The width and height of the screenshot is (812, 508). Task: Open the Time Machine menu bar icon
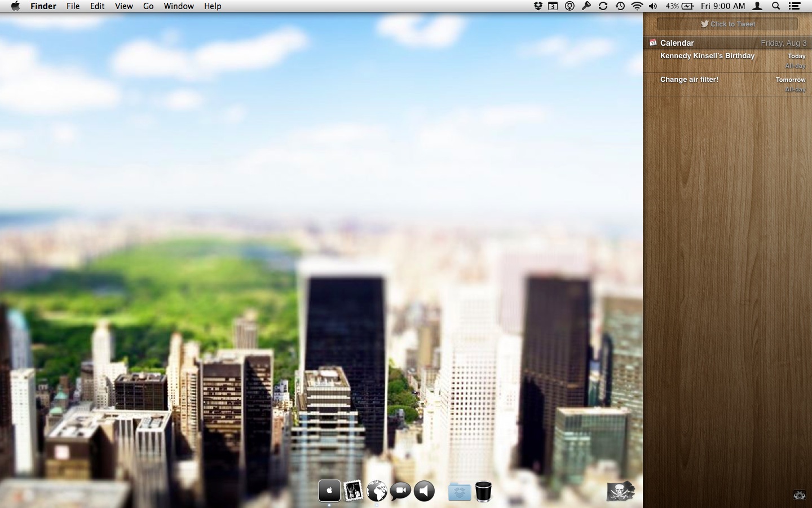pyautogui.click(x=620, y=6)
